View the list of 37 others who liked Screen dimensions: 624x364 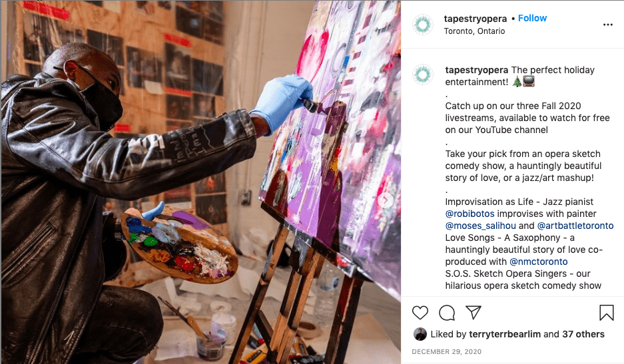click(583, 334)
